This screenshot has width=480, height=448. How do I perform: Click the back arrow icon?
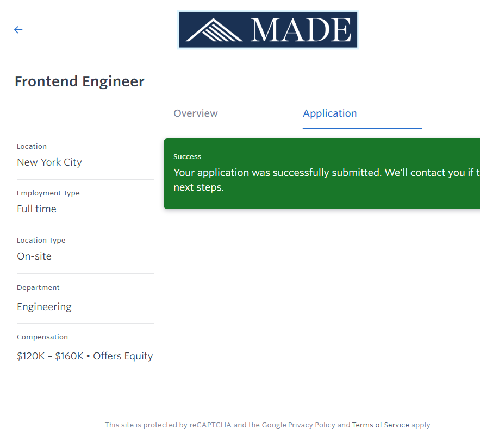tap(18, 30)
